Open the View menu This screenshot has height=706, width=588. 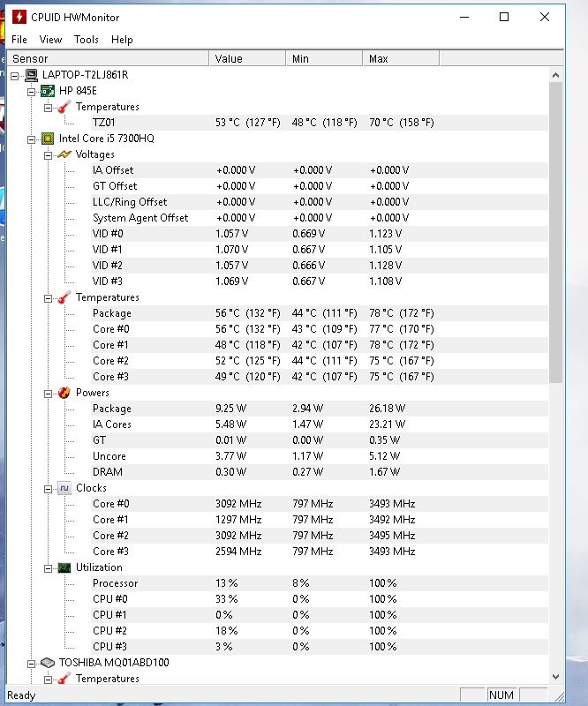[x=50, y=40]
